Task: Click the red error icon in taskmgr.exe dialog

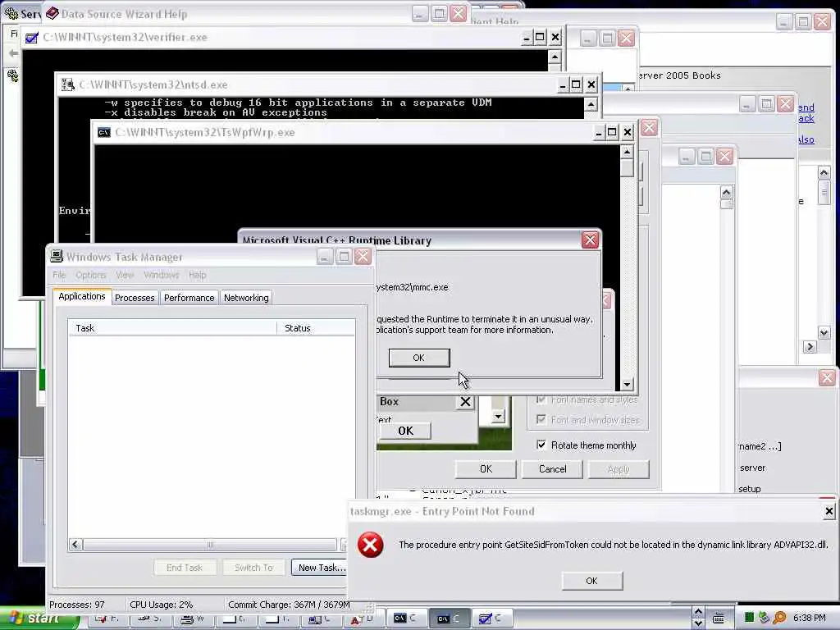Action: pos(370,545)
